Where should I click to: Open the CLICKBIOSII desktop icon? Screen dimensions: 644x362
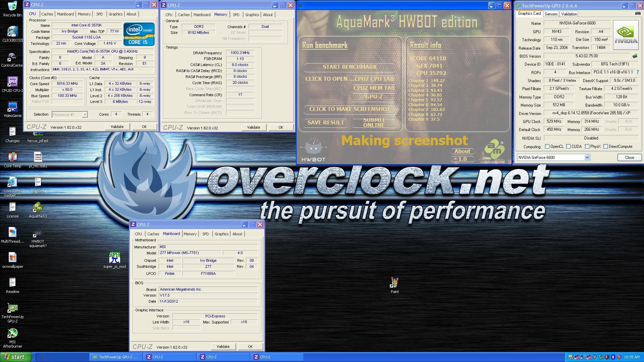12,34
